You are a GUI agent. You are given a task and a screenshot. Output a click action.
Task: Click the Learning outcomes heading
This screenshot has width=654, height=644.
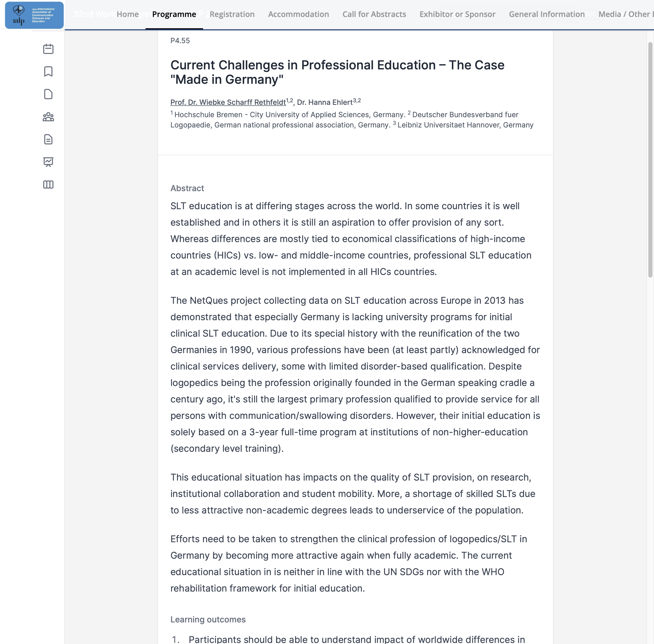208,619
